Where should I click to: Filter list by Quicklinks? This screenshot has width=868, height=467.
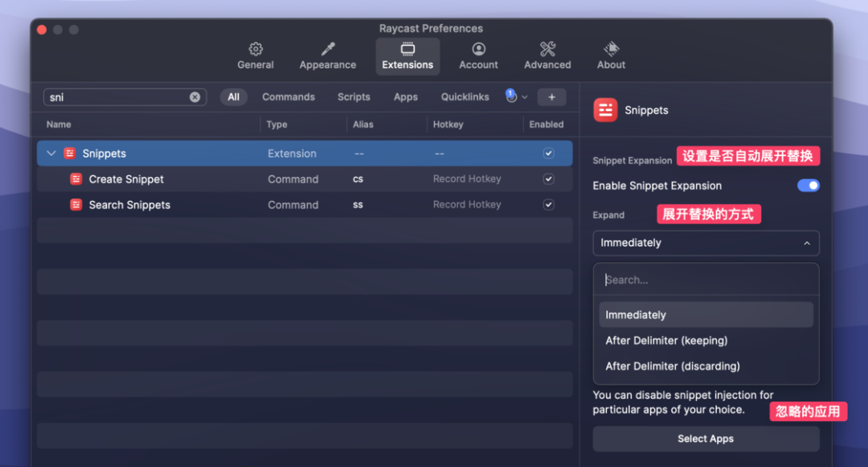point(465,96)
